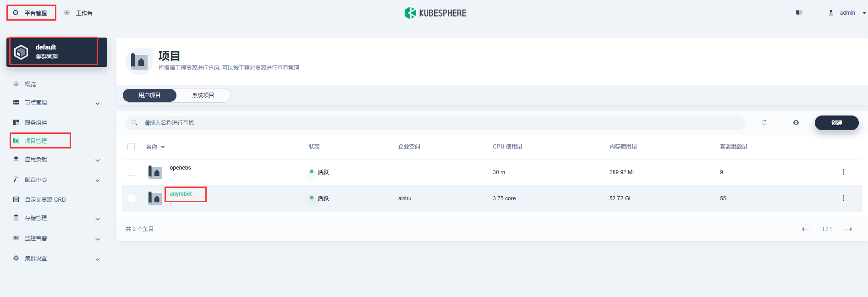Click the documentation icon near admin
Image resolution: width=868 pixels, height=297 pixels.
click(x=799, y=13)
